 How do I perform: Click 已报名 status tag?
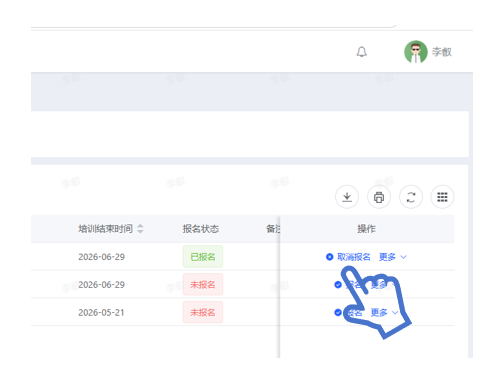pos(203,257)
